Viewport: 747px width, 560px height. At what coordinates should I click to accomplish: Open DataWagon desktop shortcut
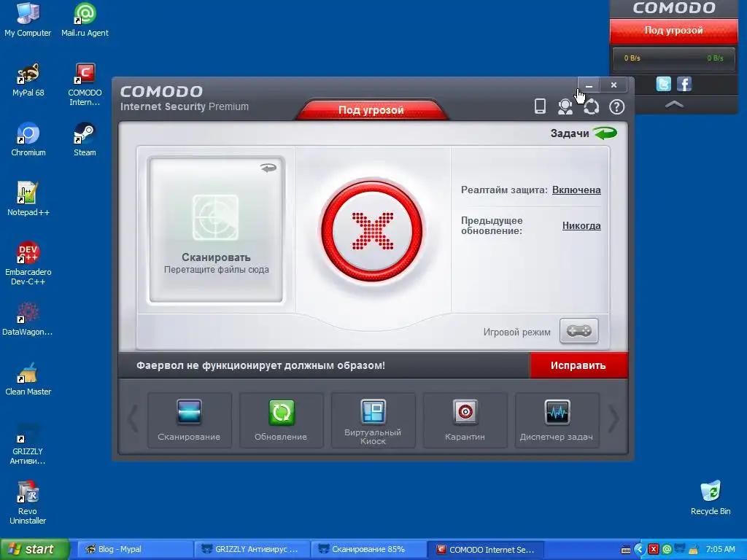coord(28,319)
